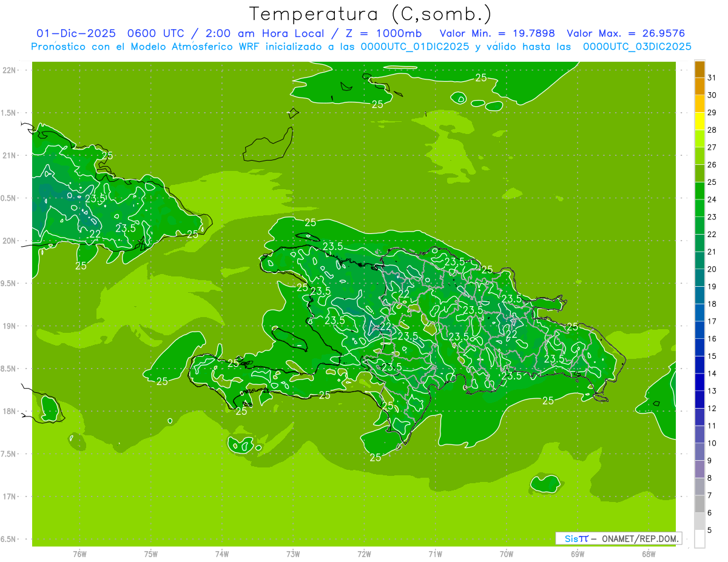Pick the light gray swatch between 6 and 7
Viewport: 728px width, 562px height.
coord(699,504)
